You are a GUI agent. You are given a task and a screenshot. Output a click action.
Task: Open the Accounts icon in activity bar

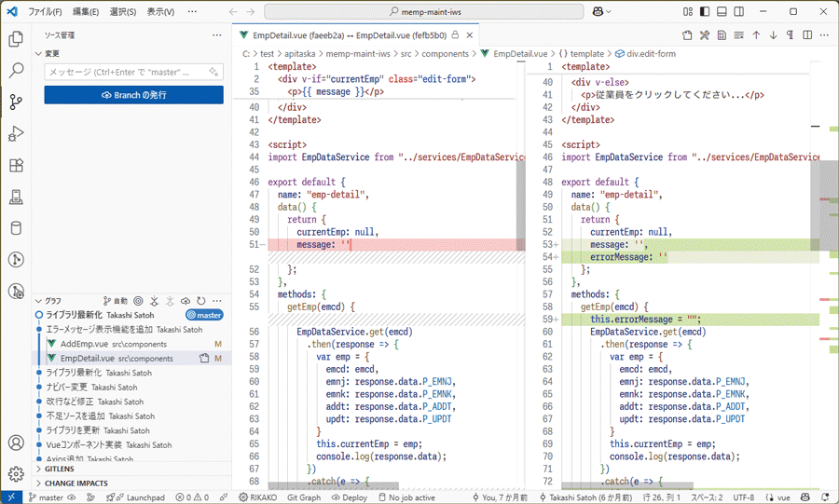[16, 443]
